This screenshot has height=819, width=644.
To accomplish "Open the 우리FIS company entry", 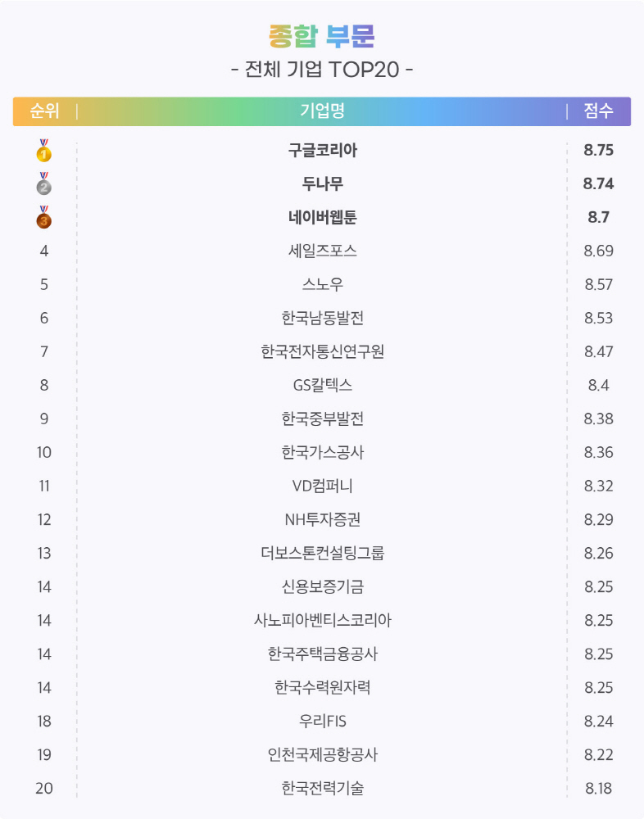I will click(322, 722).
